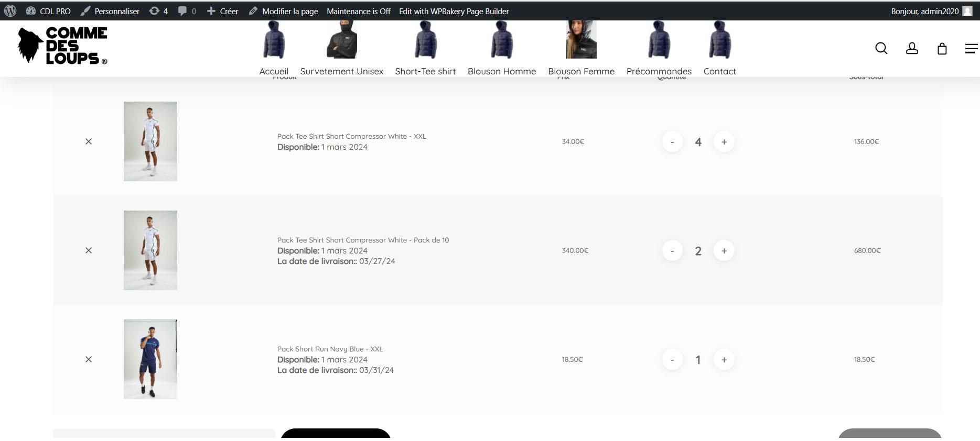The image size is (980, 441).
Task: Open the CDL PRO site menu
Action: click(48, 11)
